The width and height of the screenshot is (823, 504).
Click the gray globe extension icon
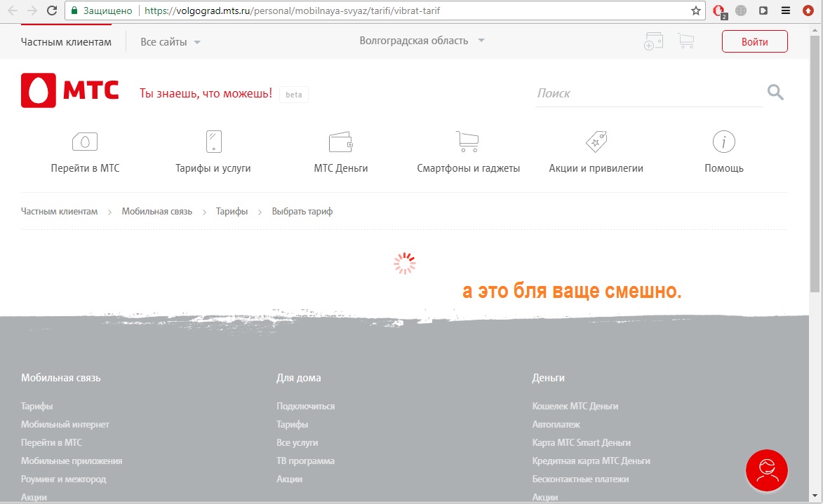(741, 11)
